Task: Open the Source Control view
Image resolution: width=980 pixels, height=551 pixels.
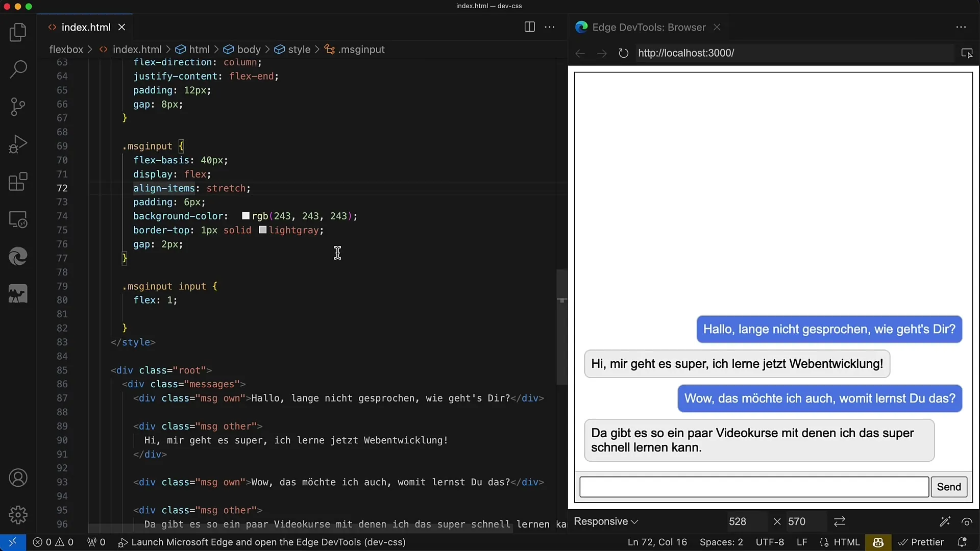Action: [x=18, y=107]
